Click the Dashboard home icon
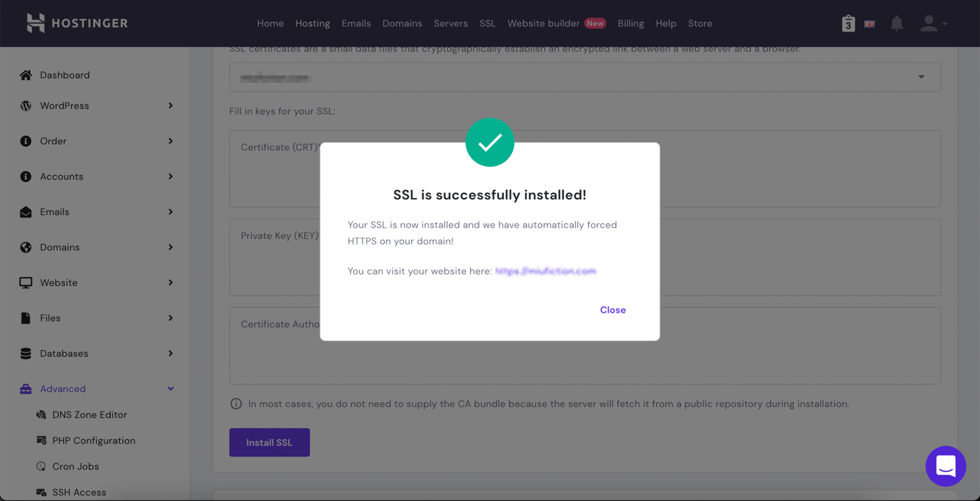The width and height of the screenshot is (980, 501). point(26,75)
